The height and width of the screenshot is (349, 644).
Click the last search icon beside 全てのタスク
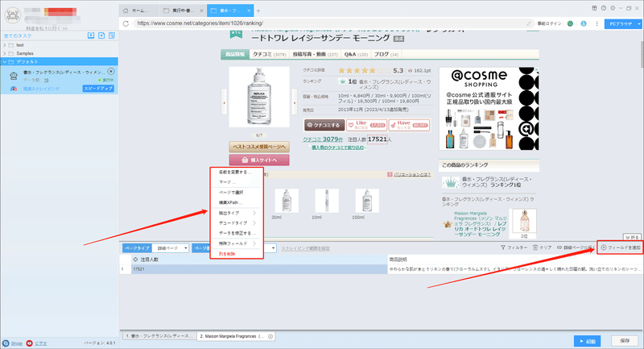pyautogui.click(x=112, y=35)
